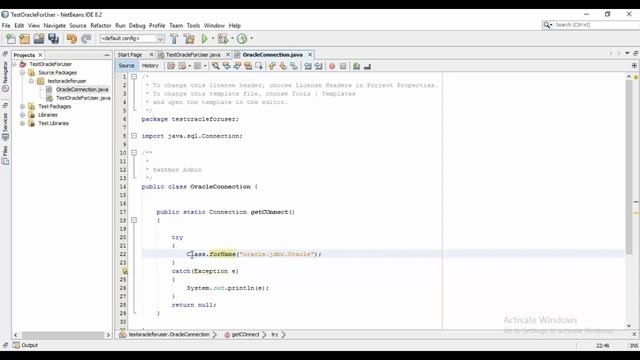Open the Profile Project dropdown arrow
Image resolution: width=640 pixels, height=360 pixels.
[x=251, y=39]
